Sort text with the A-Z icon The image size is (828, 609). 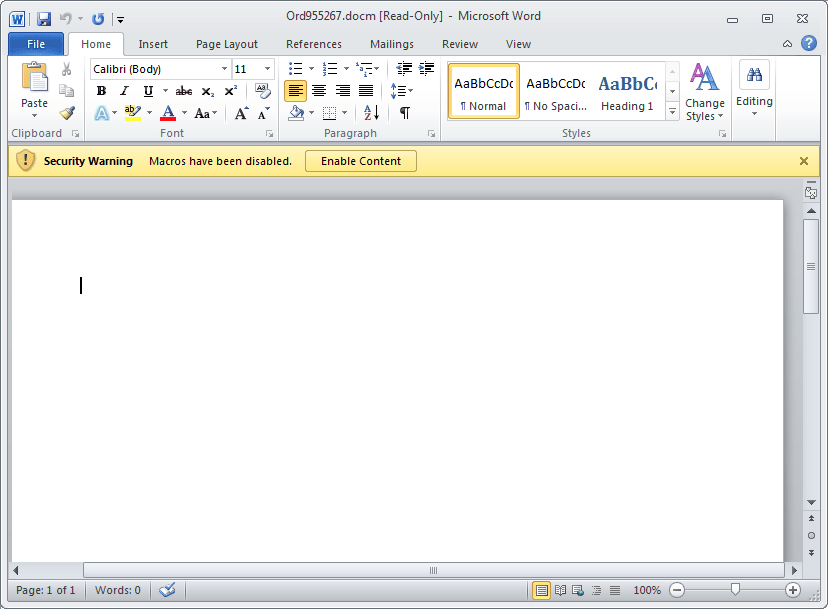(x=371, y=113)
